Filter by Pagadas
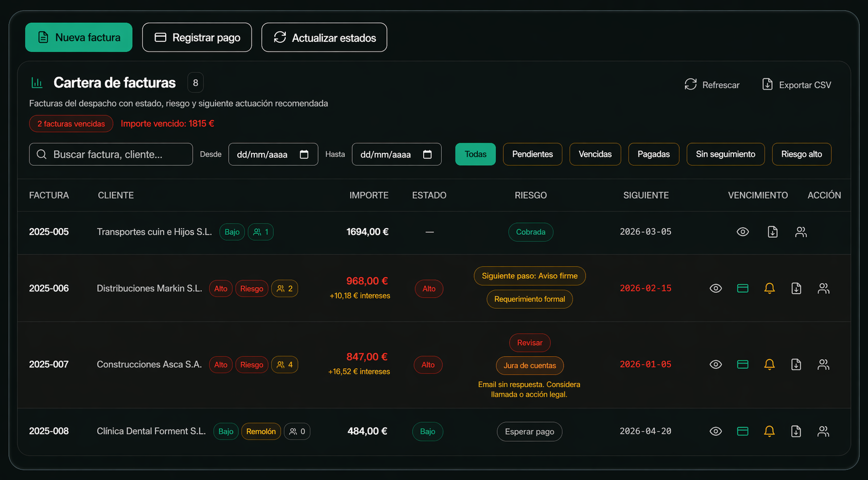The image size is (868, 480). (654, 154)
